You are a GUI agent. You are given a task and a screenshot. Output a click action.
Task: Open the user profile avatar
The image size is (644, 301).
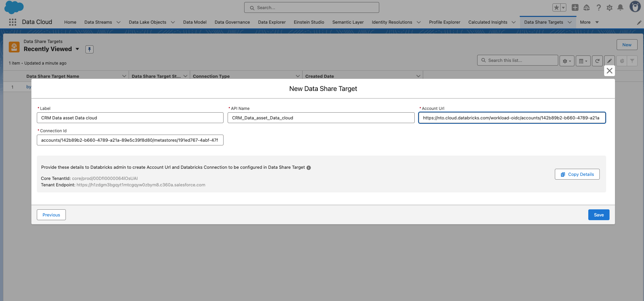pos(635,6)
